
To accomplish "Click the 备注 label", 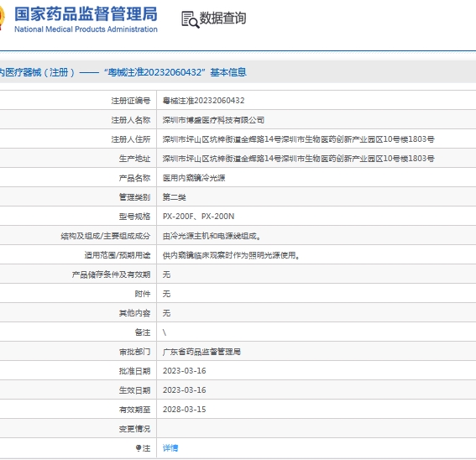I will [143, 332].
